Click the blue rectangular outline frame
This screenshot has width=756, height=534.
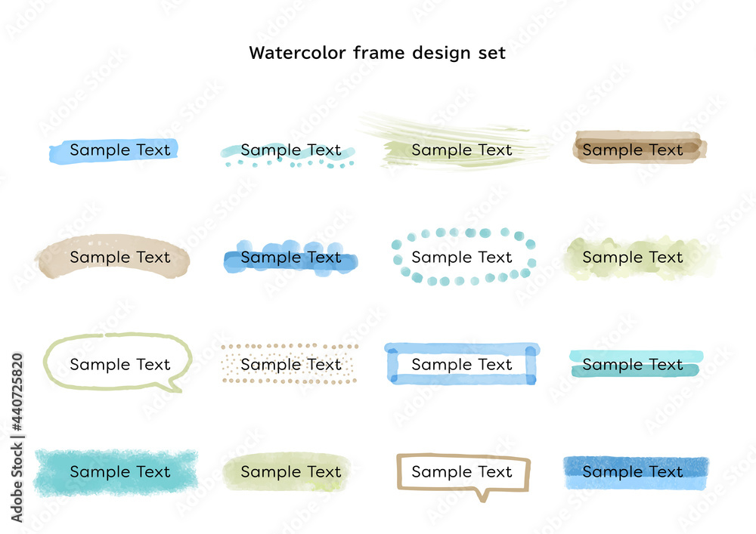pos(462,363)
